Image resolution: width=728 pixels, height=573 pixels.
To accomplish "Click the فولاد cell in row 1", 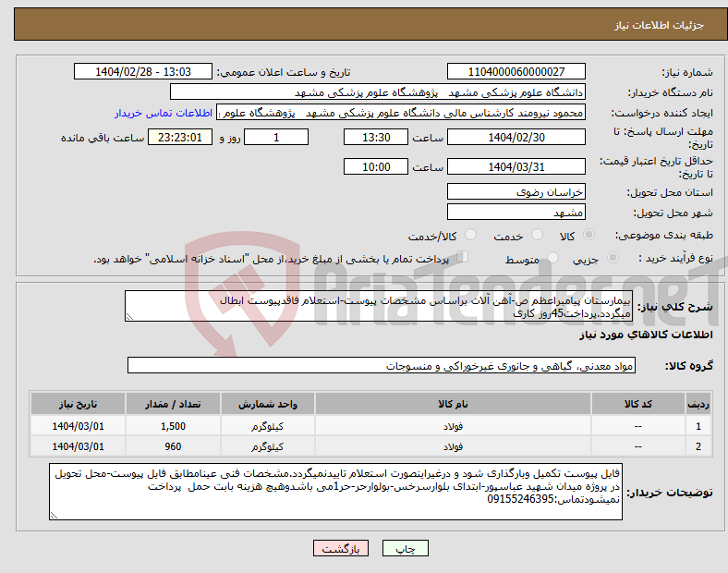I will 453,426.
